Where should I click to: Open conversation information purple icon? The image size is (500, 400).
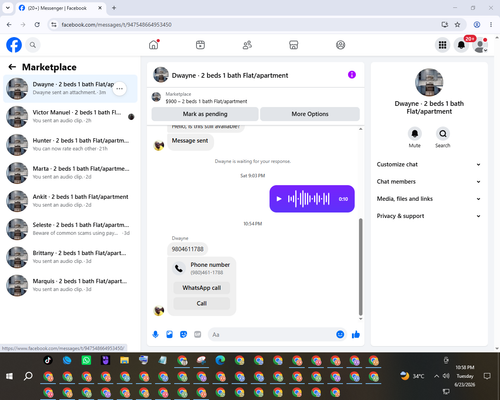pos(352,75)
